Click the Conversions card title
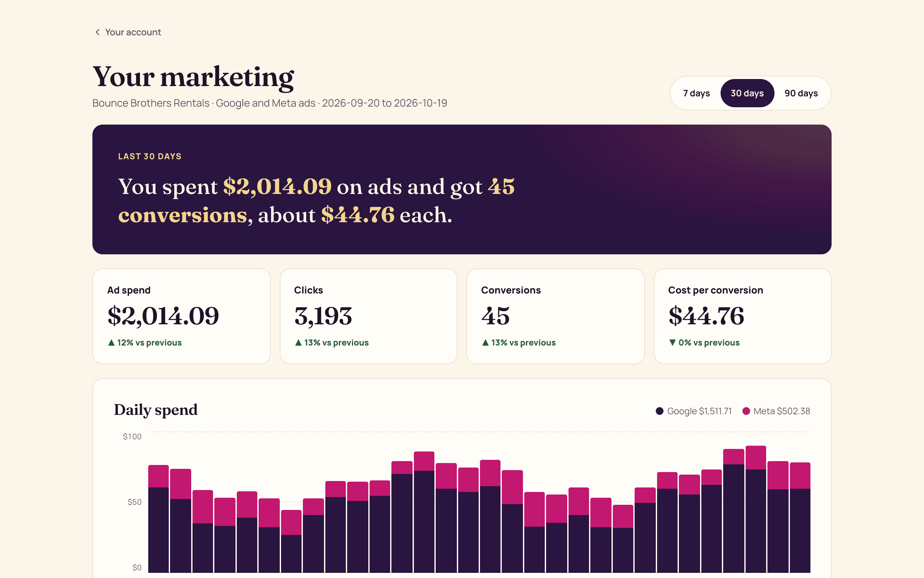The width and height of the screenshot is (924, 578). tap(511, 290)
